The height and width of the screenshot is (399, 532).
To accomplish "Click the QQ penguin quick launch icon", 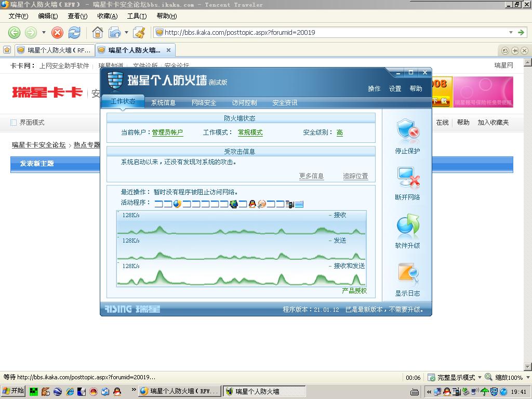I will [x=117, y=392].
